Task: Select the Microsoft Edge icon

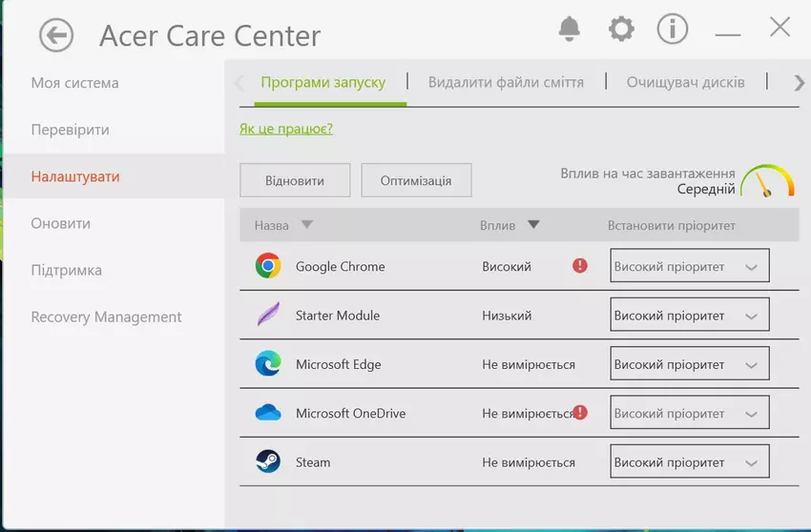Action: coord(268,364)
